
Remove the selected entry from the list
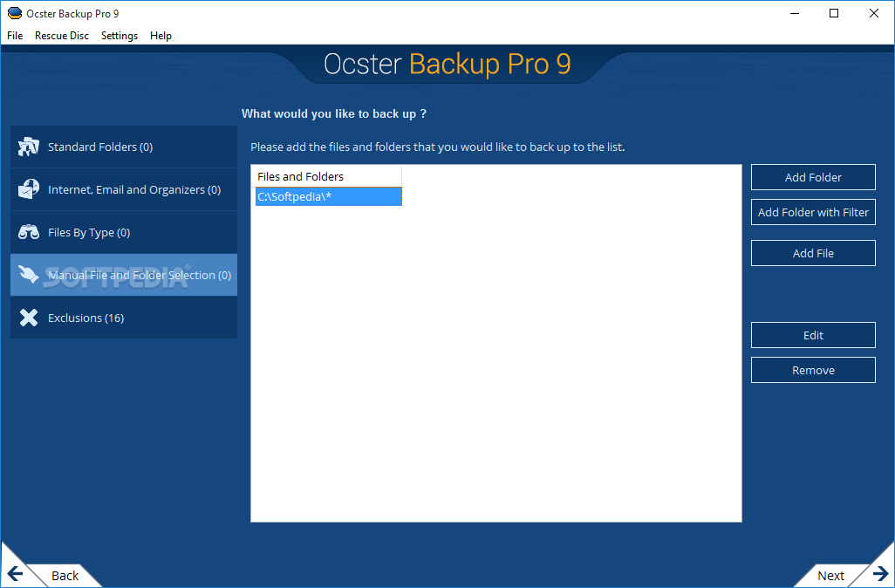click(813, 370)
